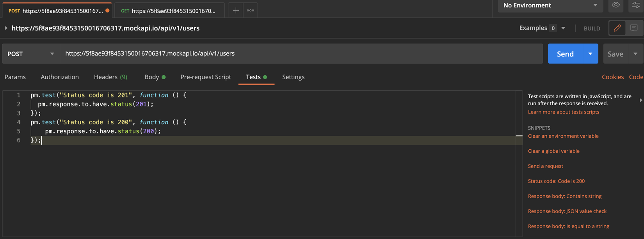Click the blue Send button
Image resolution: width=644 pixels, height=239 pixels.
tap(565, 54)
